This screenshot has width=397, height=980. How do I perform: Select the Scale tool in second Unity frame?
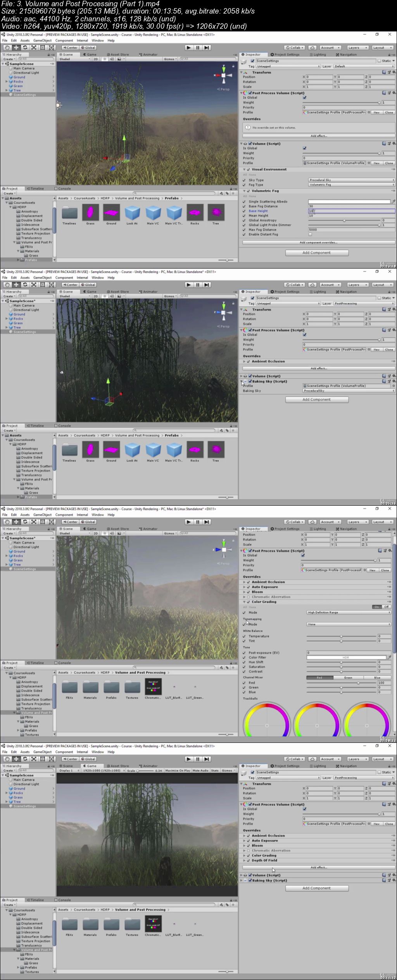tap(34, 285)
